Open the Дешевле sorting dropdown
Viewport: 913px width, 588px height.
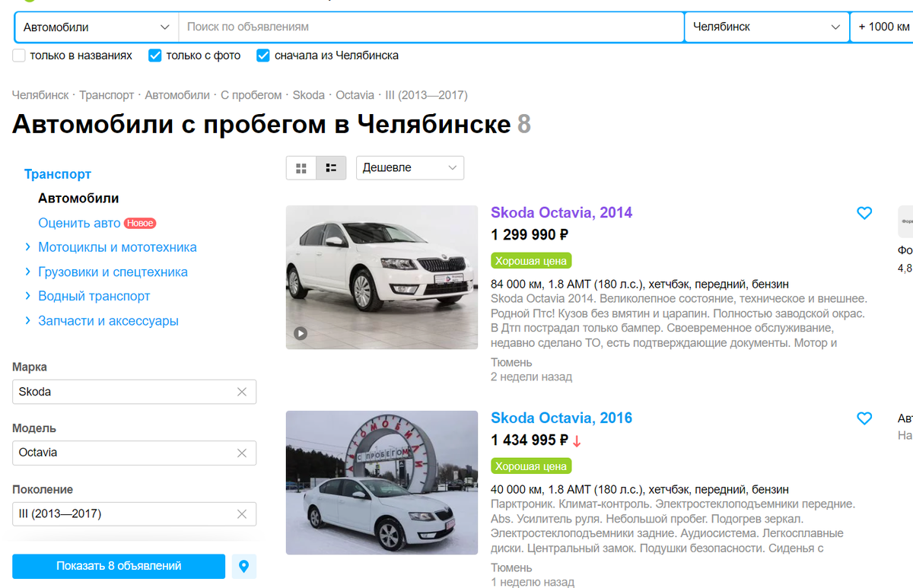point(410,168)
